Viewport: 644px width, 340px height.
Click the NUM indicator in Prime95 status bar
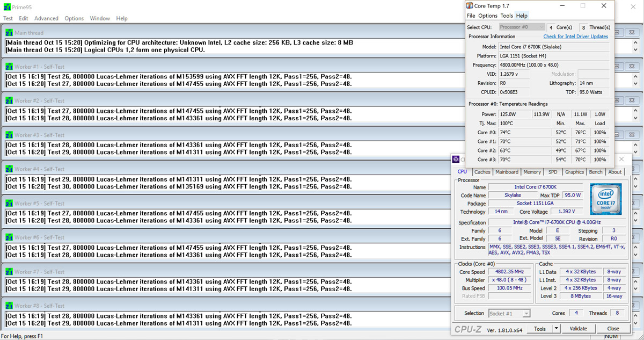[611, 336]
